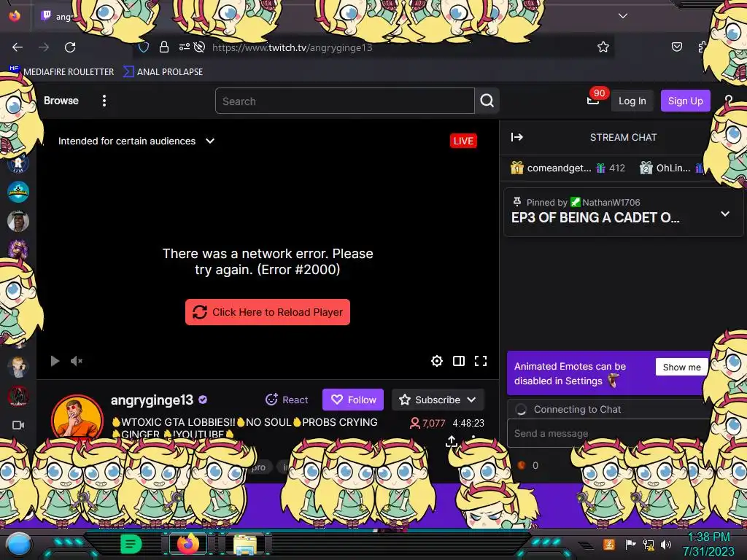Open second gifter OhLin... entry
Image resolution: width=747 pixels, height=560 pixels.
click(x=671, y=168)
